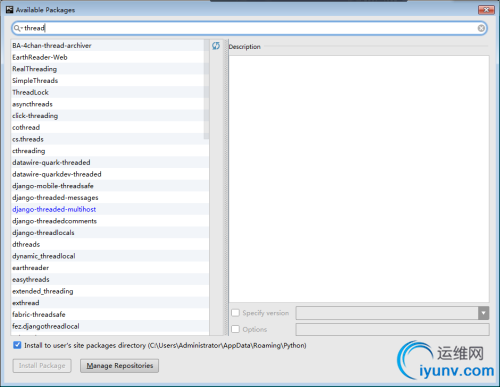Click the search magnifier icon

[x=17, y=28]
